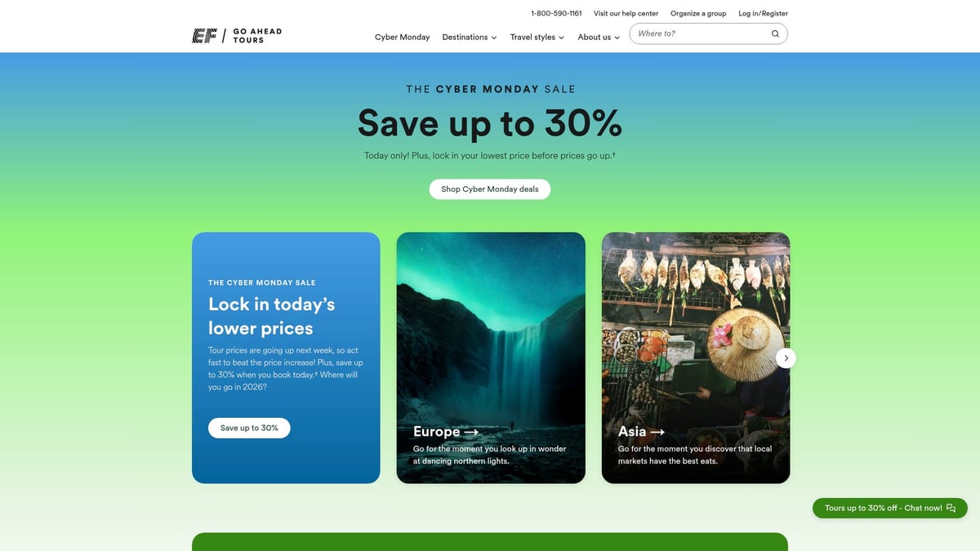Image resolution: width=980 pixels, height=551 pixels.
Task: Open Log in/Register
Action: pos(764,14)
